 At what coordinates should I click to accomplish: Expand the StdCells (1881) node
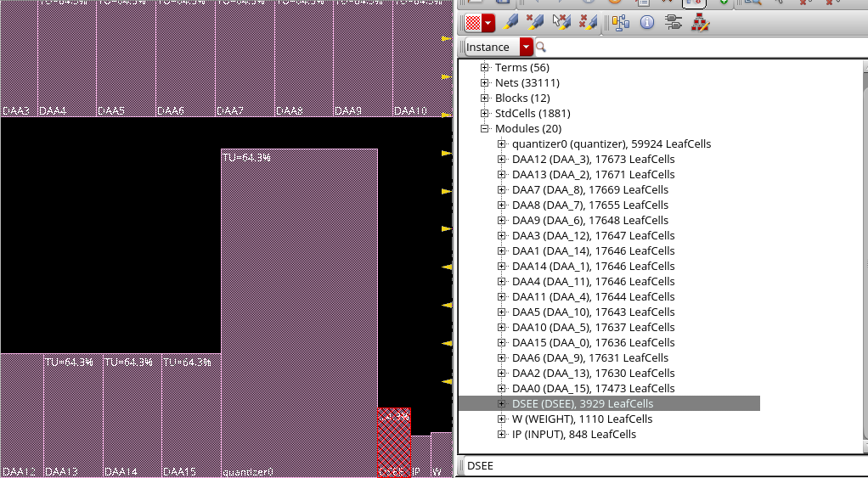point(485,114)
